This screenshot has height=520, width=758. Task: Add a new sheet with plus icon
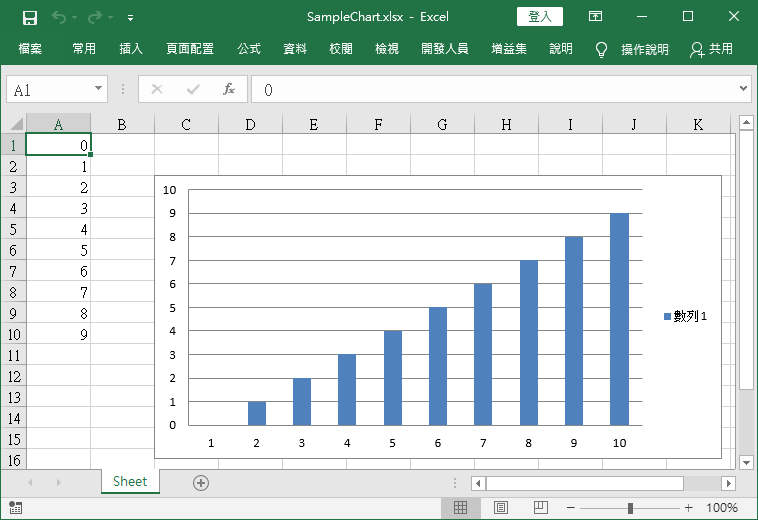point(201,482)
